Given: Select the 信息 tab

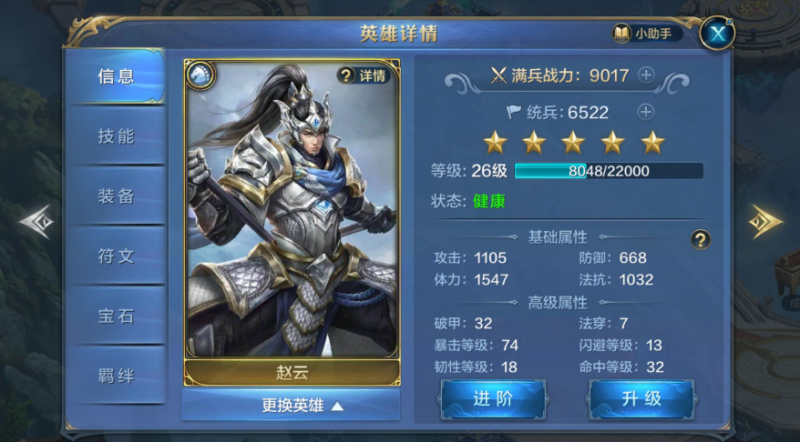Looking at the screenshot, I should [116, 77].
